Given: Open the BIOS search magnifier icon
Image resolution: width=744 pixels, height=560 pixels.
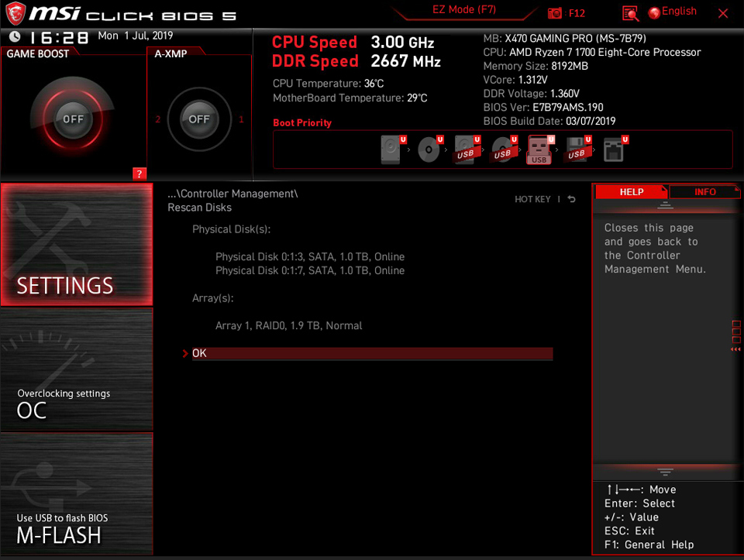Looking at the screenshot, I should coord(630,13).
